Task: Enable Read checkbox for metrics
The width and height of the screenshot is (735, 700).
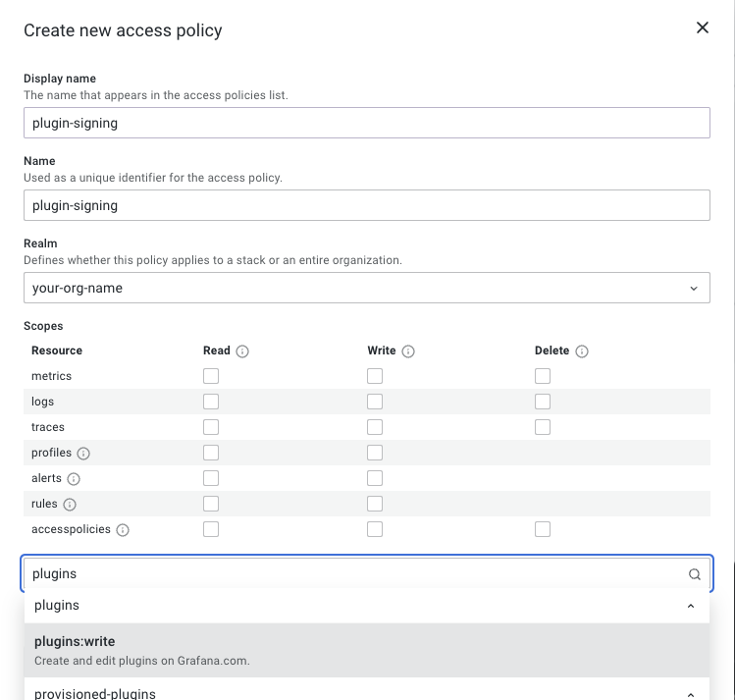Action: coord(211,376)
